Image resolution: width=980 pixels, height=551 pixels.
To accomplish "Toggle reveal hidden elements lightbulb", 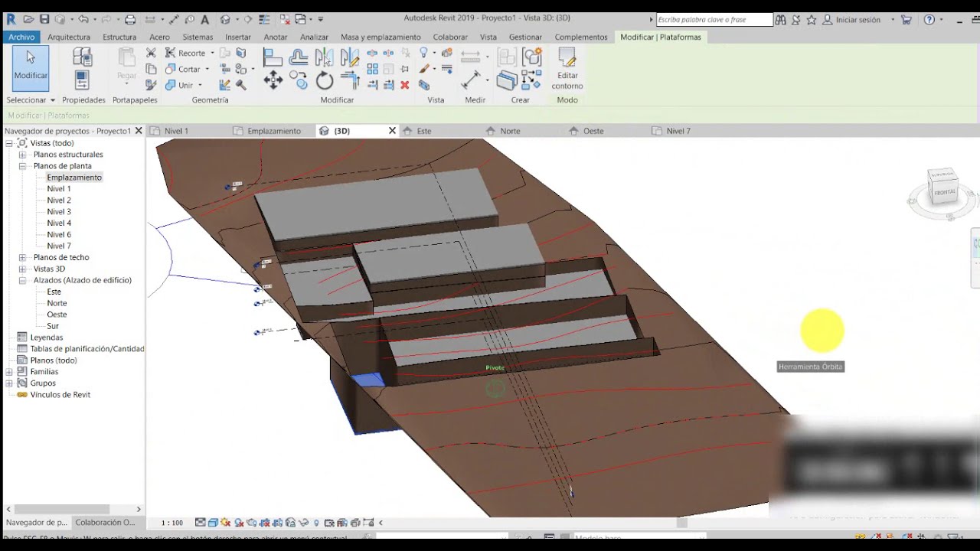I will pyautogui.click(x=316, y=523).
